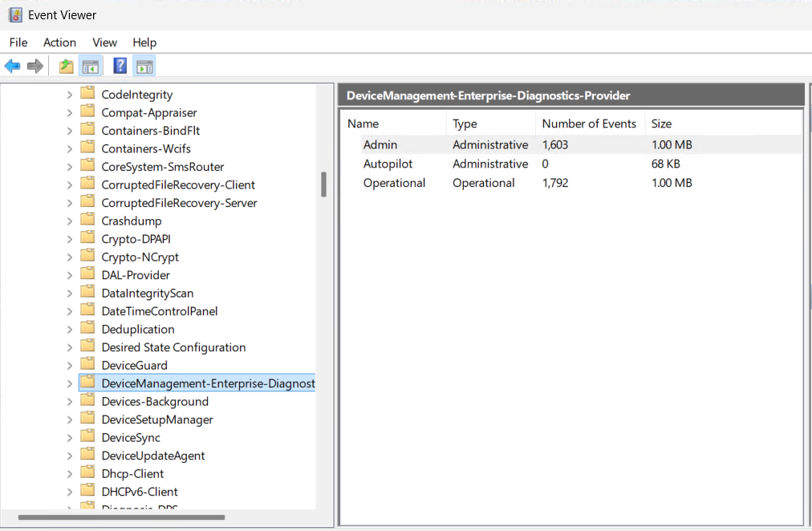Open the File menu
Image resolution: width=812 pixels, height=531 pixels.
[x=18, y=43]
